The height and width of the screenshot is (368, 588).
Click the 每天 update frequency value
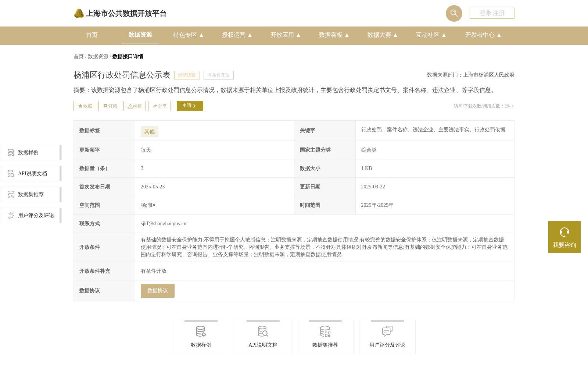tap(146, 150)
